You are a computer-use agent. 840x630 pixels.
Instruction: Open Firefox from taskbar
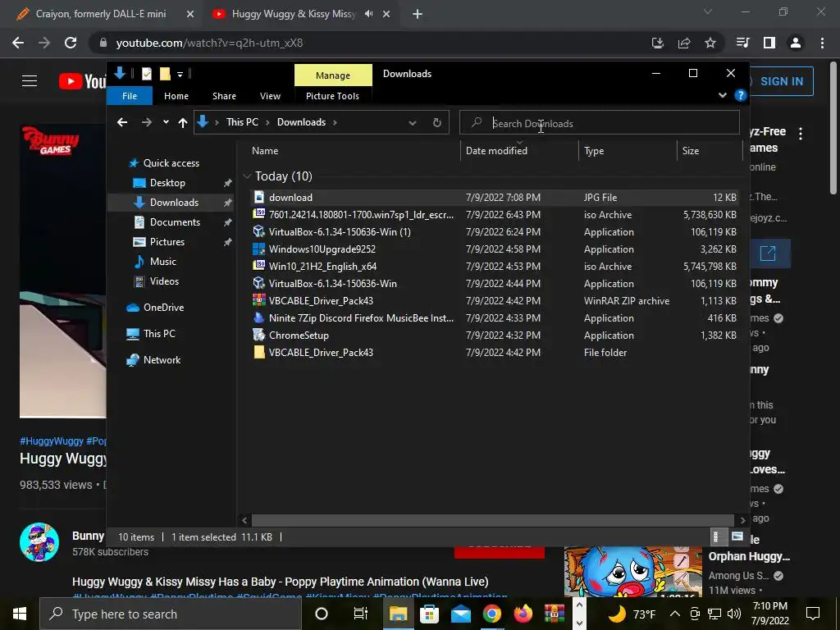pos(523,614)
